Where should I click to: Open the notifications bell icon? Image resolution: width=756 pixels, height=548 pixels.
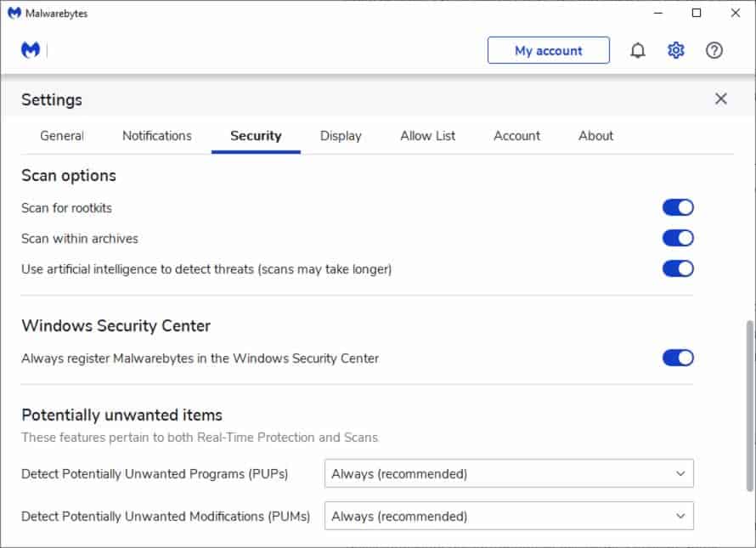tap(637, 50)
